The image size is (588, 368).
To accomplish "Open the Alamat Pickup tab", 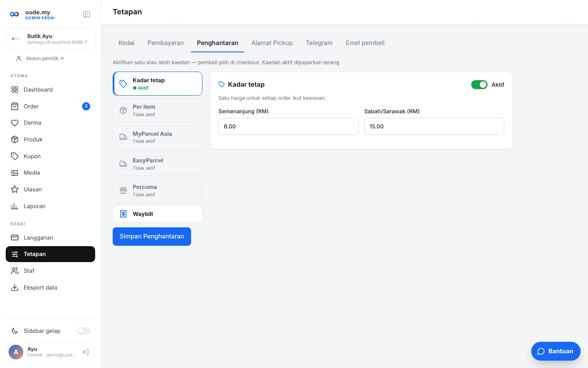I will (x=272, y=43).
